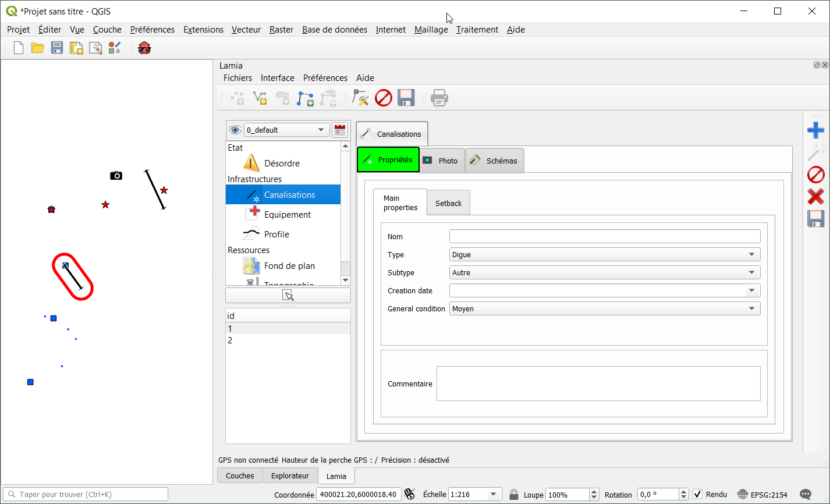Open Lamia Interface menu
Image resolution: width=830 pixels, height=504 pixels.
tap(278, 78)
